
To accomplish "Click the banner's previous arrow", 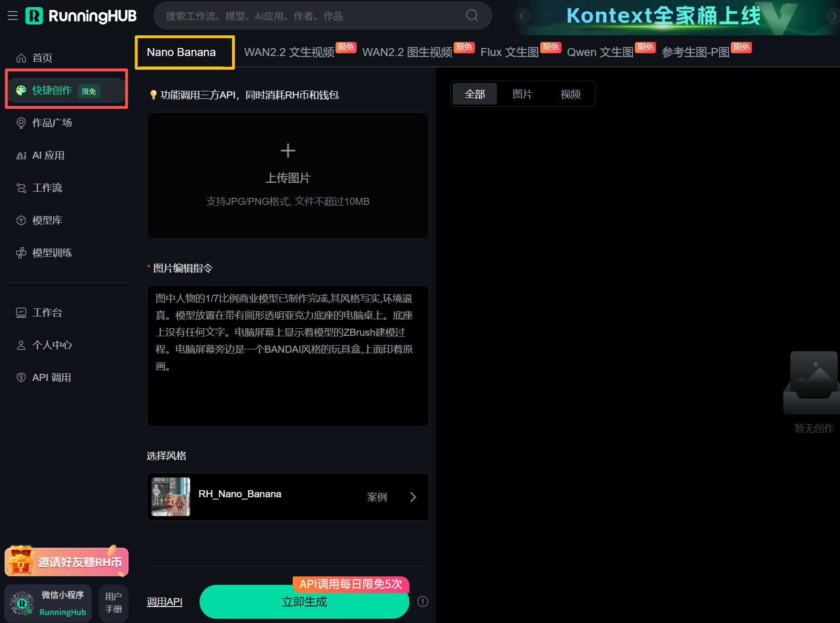I will [x=522, y=16].
